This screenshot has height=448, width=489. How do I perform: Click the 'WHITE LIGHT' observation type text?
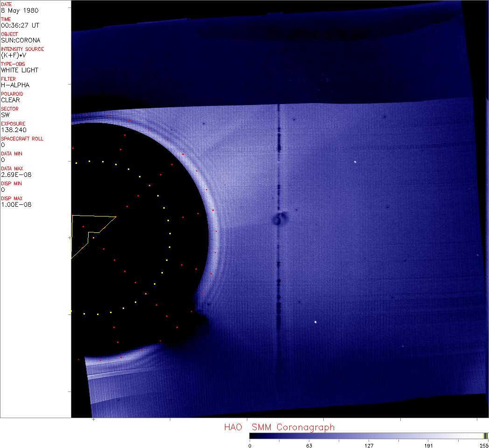20,70
